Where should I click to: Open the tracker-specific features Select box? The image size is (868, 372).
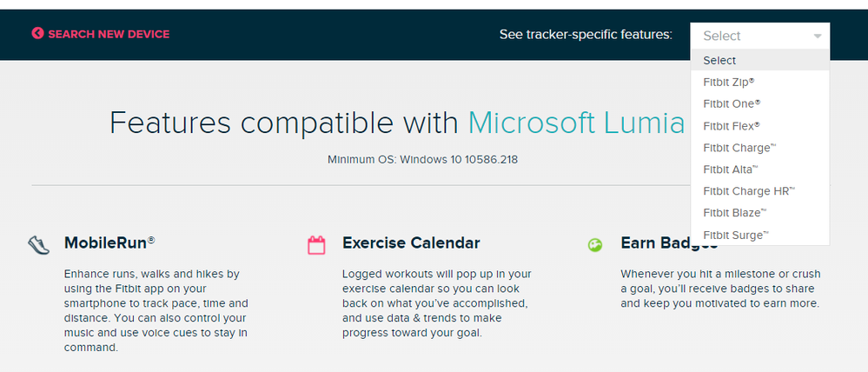(760, 36)
